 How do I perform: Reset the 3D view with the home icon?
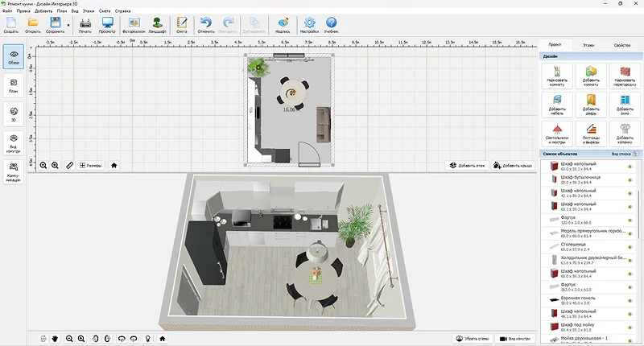point(163,339)
